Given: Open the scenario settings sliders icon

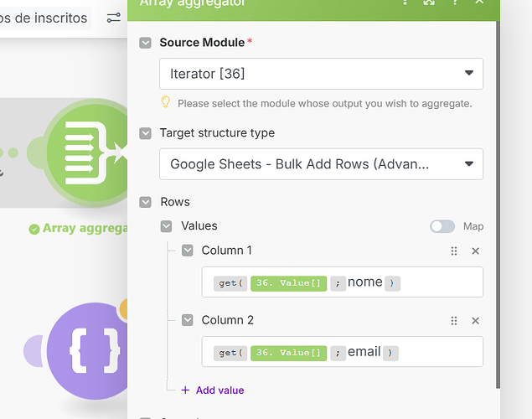Looking at the screenshot, I should (114, 18).
